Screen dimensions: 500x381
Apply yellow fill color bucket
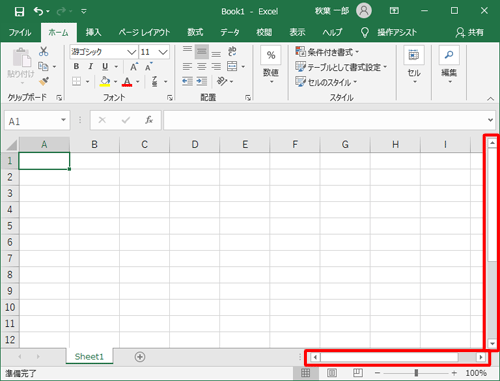(105, 81)
